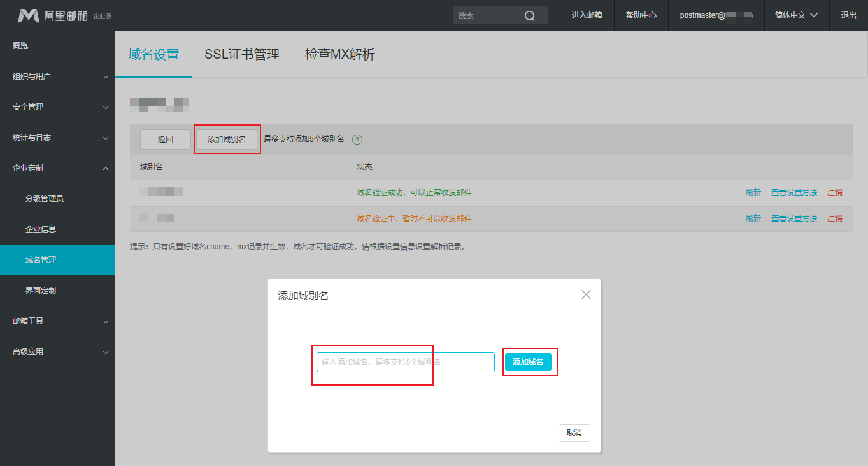Image resolution: width=868 pixels, height=466 pixels.
Task: Open 进入邮箱 in the top bar
Action: point(587,15)
